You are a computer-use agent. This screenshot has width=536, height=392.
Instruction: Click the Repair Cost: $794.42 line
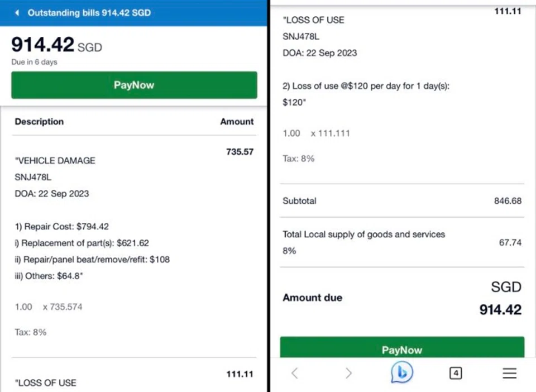(x=61, y=227)
